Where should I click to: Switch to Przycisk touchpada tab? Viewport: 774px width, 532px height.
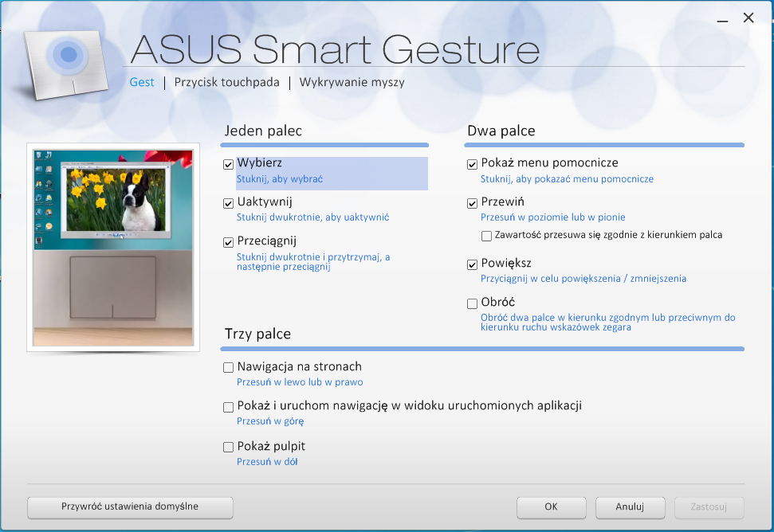(x=226, y=82)
